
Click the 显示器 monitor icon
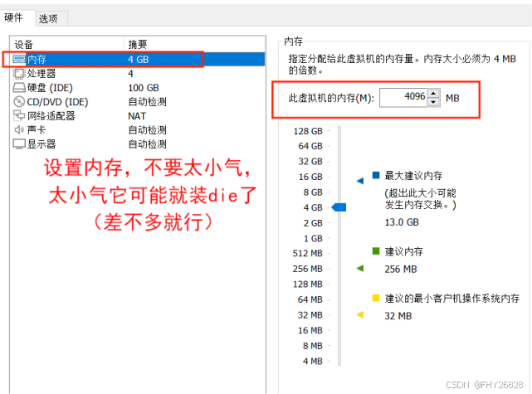pyautogui.click(x=19, y=144)
